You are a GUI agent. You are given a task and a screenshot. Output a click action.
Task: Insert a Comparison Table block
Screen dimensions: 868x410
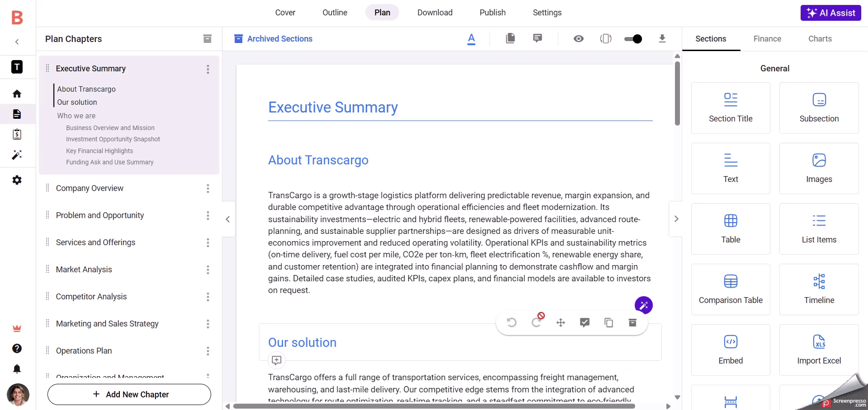pos(731,289)
